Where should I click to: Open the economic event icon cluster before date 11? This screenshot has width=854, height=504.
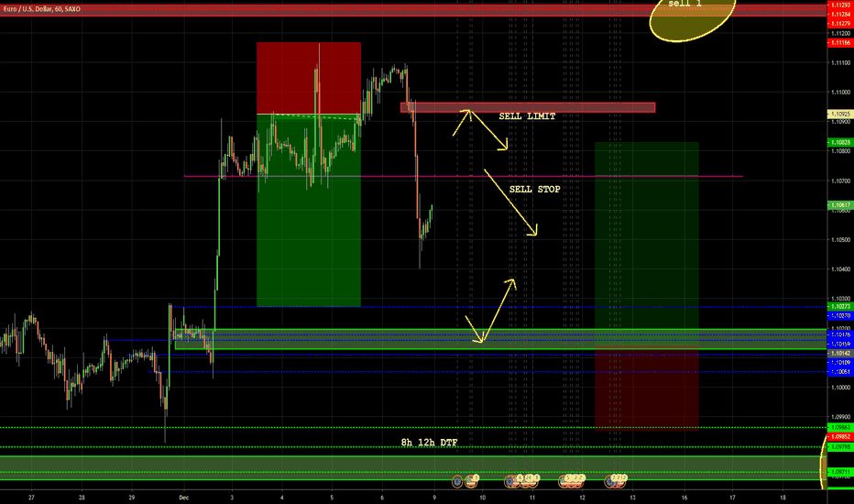521,479
